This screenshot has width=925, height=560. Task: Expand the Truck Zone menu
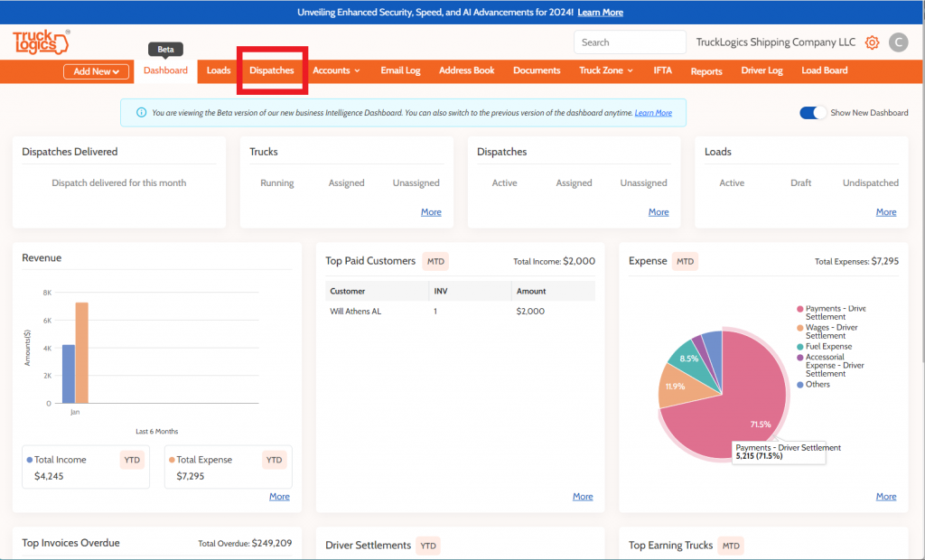[x=606, y=70]
